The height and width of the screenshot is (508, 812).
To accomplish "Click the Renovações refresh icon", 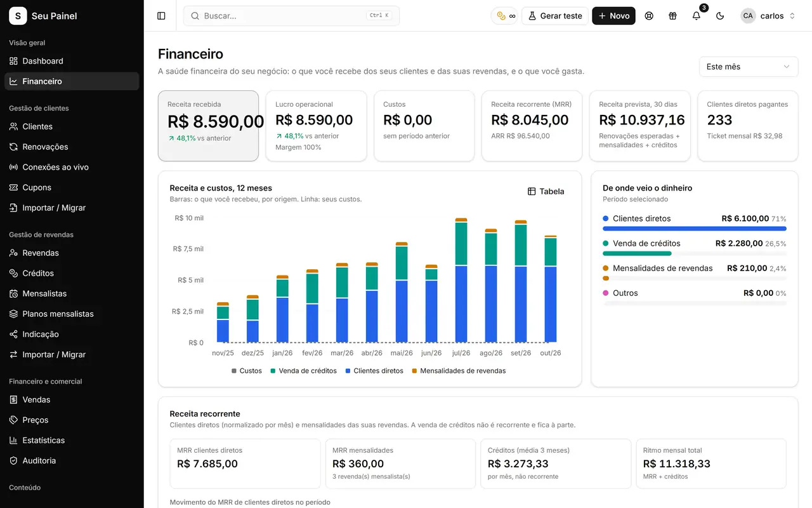I will (13, 147).
